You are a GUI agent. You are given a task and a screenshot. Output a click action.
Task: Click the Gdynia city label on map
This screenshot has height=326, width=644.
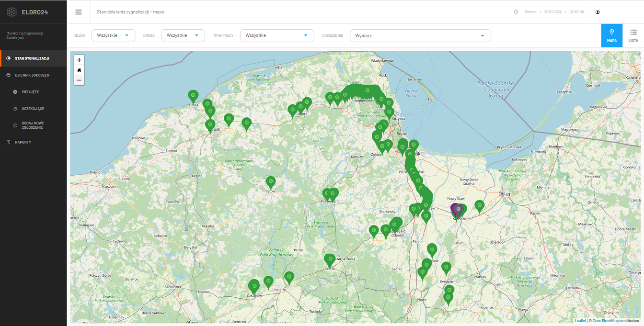pos(399,118)
